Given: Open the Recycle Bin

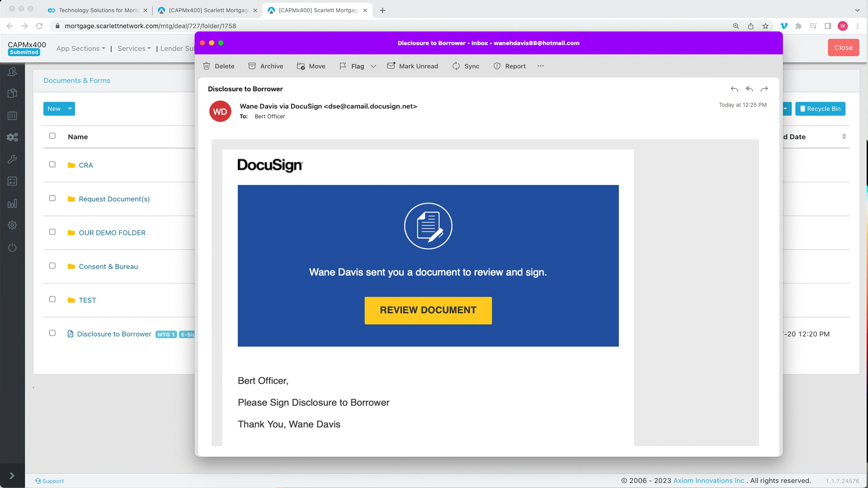Looking at the screenshot, I should coord(820,109).
